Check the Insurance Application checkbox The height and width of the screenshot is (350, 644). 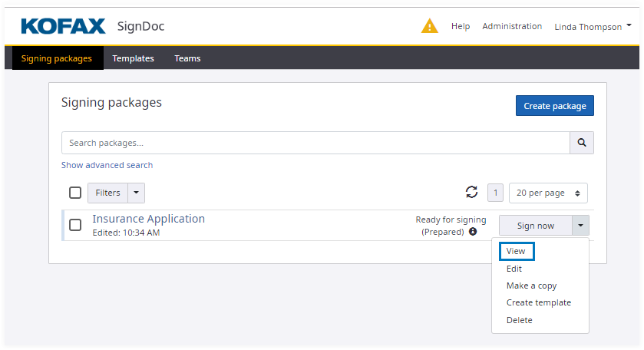(x=75, y=225)
